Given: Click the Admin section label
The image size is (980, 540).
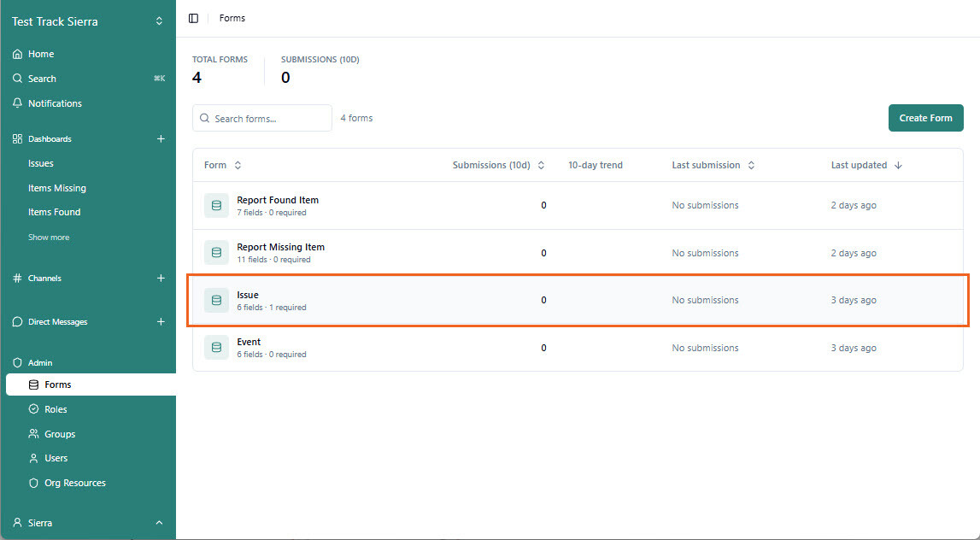Looking at the screenshot, I should tap(40, 362).
